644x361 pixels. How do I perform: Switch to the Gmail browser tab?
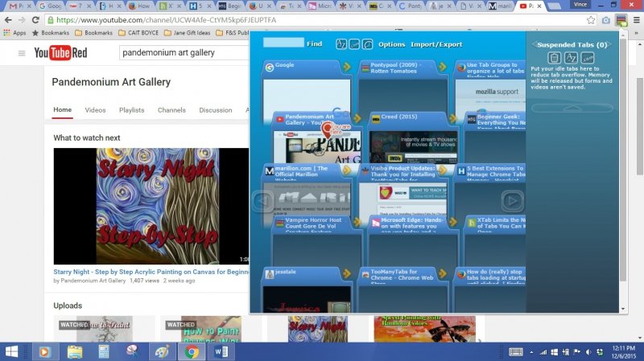click(19, 6)
